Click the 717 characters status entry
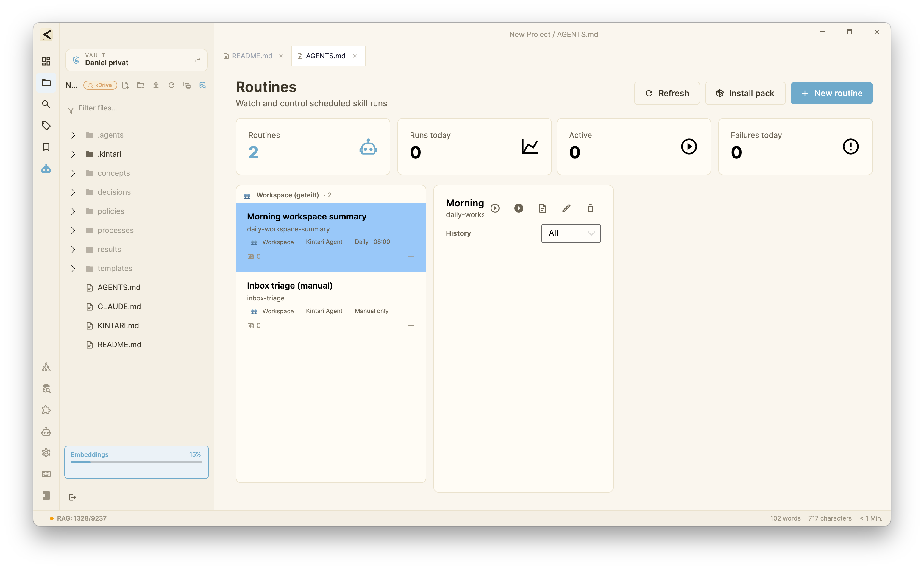This screenshot has height=570, width=924. pos(829,518)
